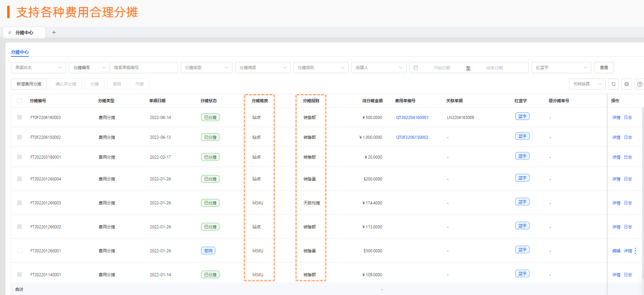This screenshot has height=295, width=644.
Task: Check the row FT202201260001 checkbox
Action: [x=19, y=251]
